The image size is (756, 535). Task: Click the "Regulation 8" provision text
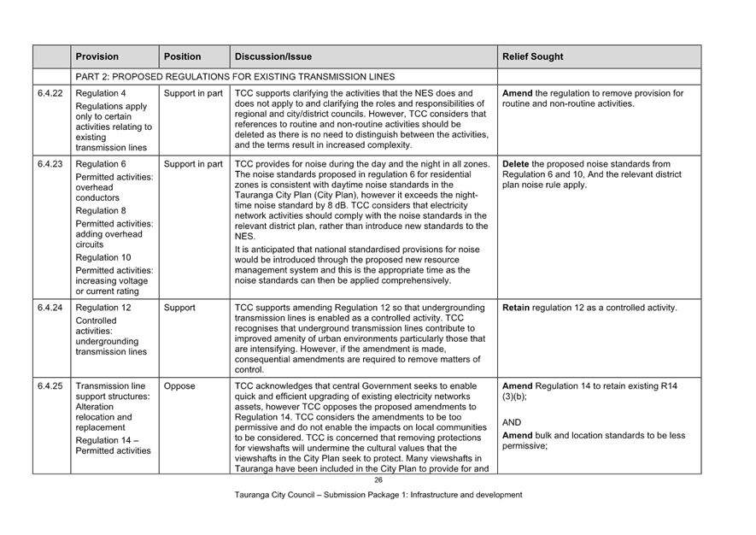pos(101,211)
